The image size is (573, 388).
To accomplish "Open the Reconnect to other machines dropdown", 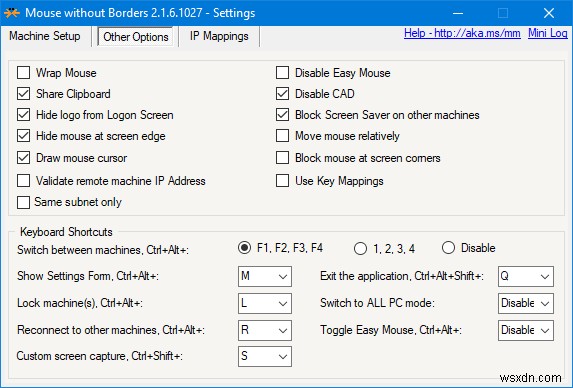I will tap(265, 330).
